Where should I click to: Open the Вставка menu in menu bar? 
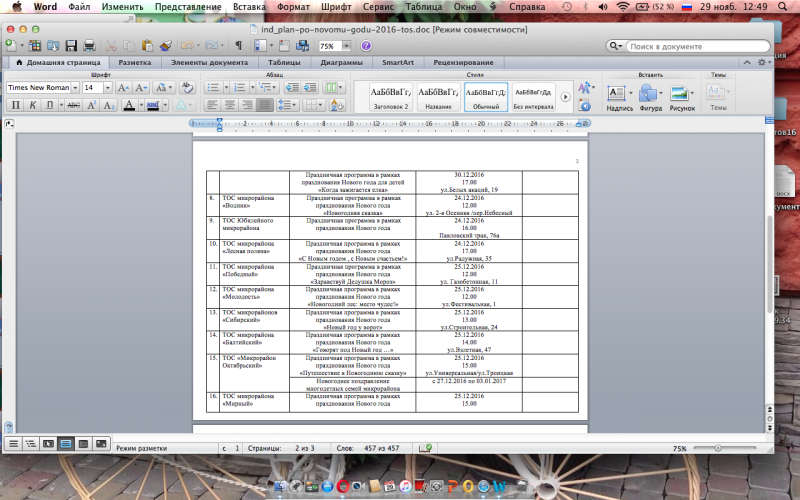[x=249, y=7]
